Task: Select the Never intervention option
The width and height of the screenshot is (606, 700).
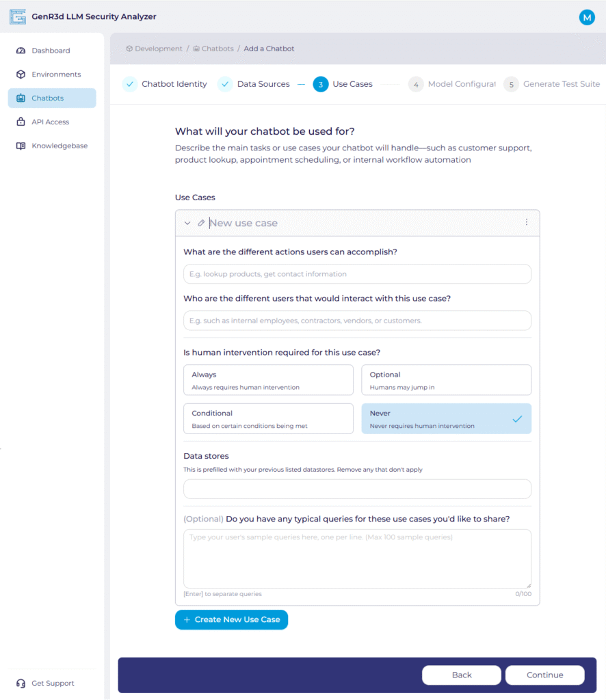Action: [x=446, y=418]
